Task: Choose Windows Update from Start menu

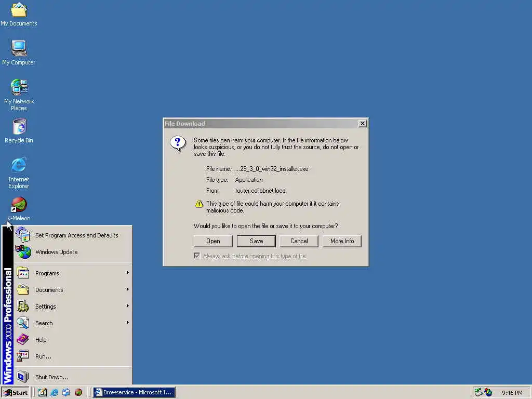Action: tap(73, 252)
